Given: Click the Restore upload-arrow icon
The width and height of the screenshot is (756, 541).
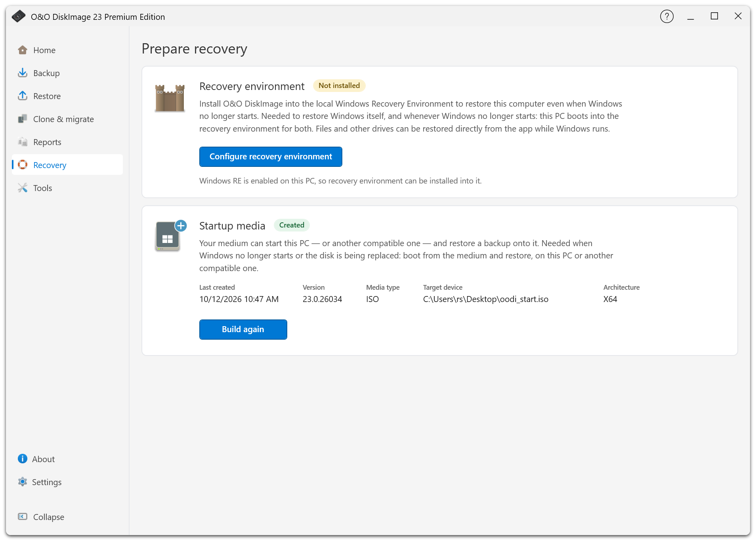Looking at the screenshot, I should (23, 96).
